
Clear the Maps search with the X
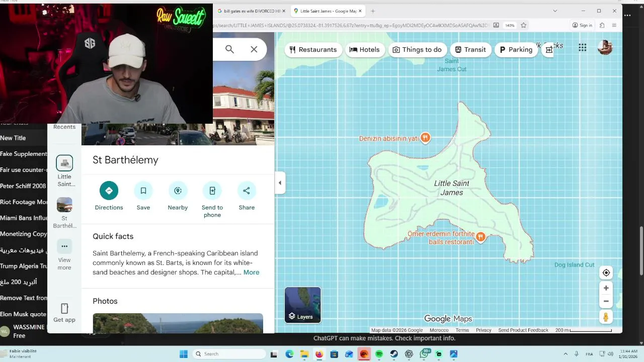pos(254,49)
